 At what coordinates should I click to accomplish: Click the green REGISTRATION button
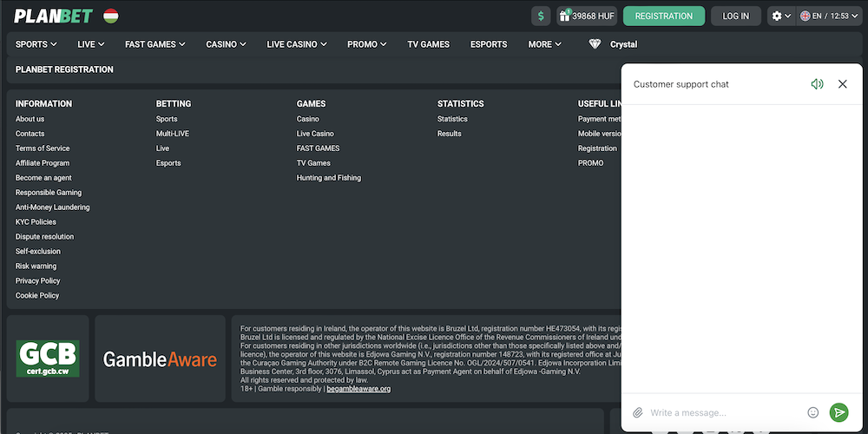pyautogui.click(x=664, y=16)
